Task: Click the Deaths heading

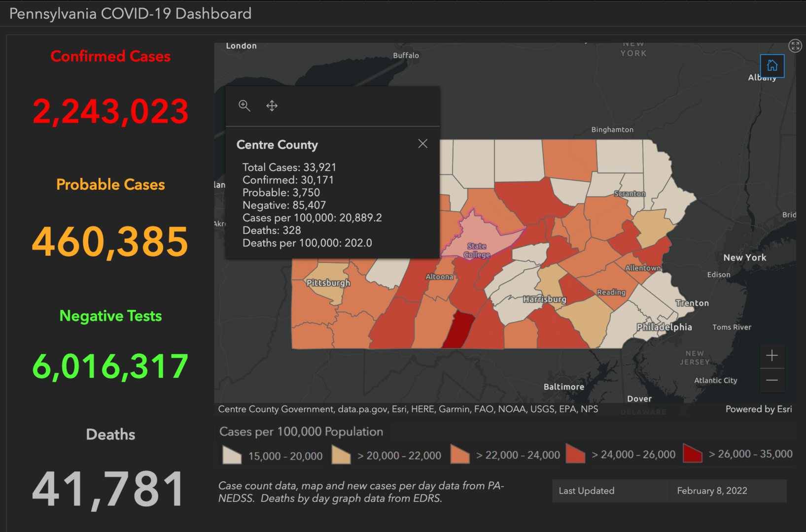Action: 110,434
